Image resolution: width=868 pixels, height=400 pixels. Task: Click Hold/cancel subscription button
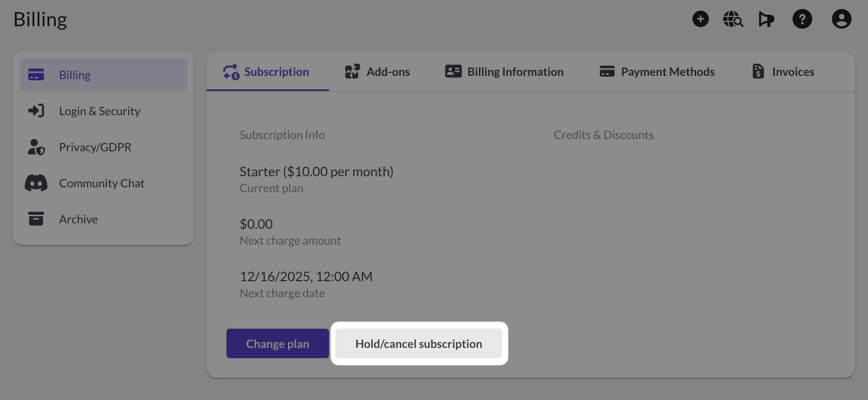(418, 343)
